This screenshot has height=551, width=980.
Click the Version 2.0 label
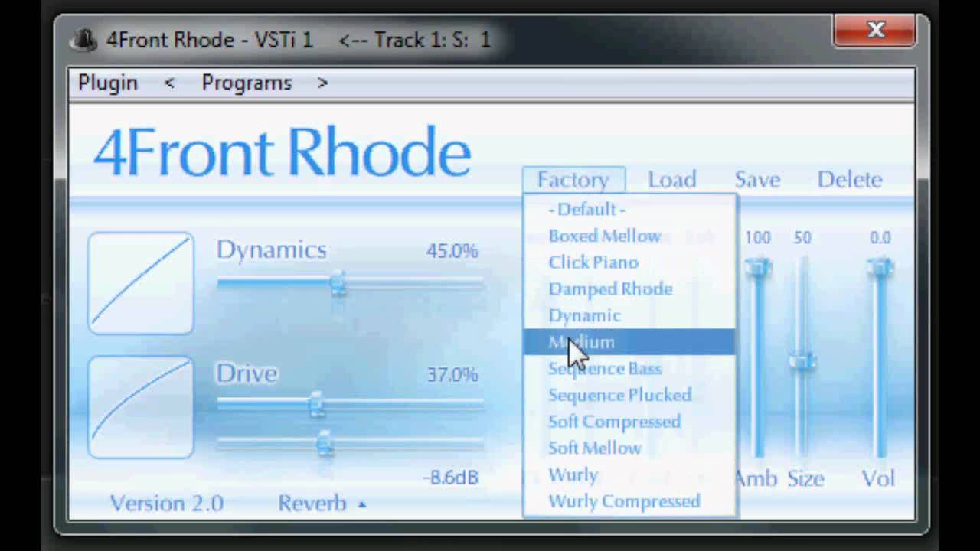(x=167, y=504)
